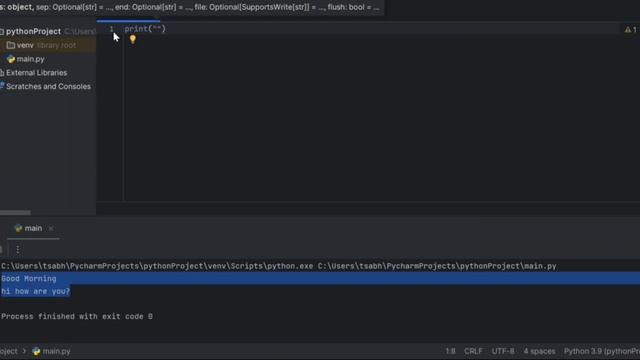The height and width of the screenshot is (360, 640).
Task: Click 'Process finished with exit code 0' text
Action: coord(77,316)
